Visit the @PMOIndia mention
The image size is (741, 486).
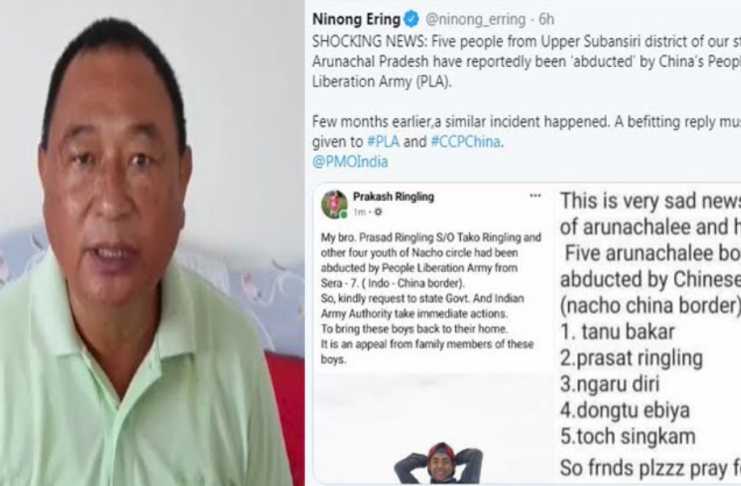coord(350,162)
